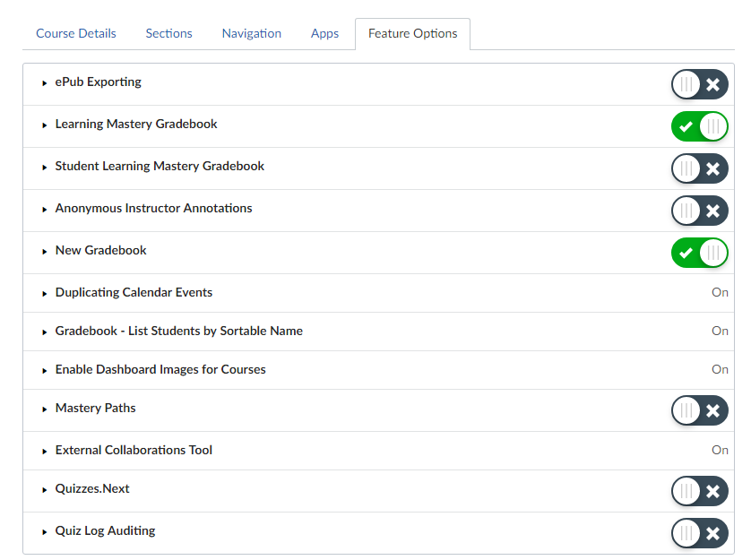The width and height of the screenshot is (751, 560).
Task: Expand Enable Dashboard Images for Courses arrow
Action: pos(45,371)
